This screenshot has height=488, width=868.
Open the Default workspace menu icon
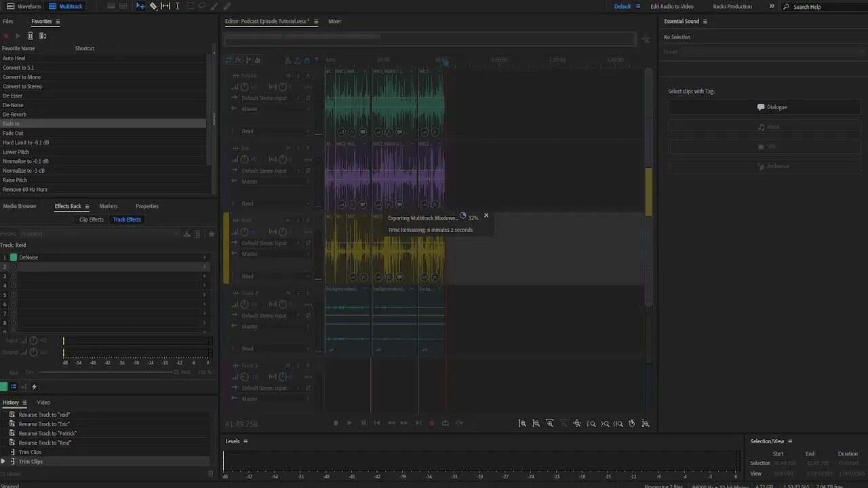pyautogui.click(x=637, y=6)
